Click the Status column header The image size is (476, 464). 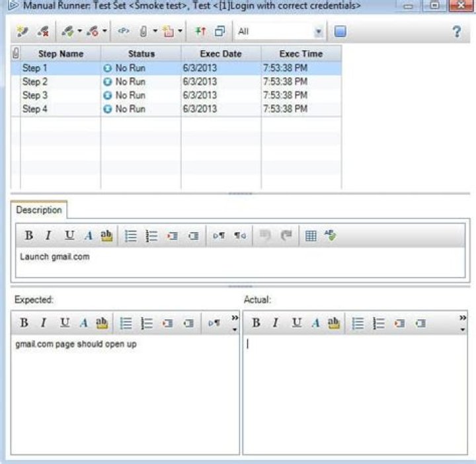141,54
